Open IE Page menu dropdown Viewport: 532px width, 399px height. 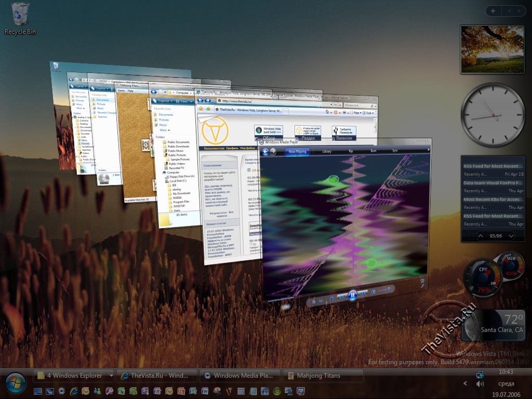click(x=356, y=113)
